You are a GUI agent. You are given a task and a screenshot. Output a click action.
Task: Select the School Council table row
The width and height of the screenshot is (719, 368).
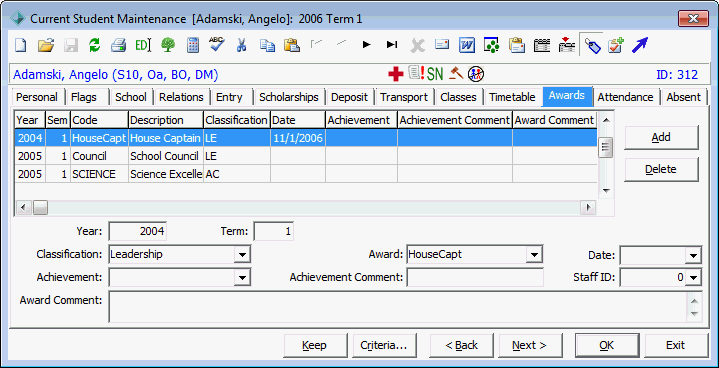[x=306, y=156]
